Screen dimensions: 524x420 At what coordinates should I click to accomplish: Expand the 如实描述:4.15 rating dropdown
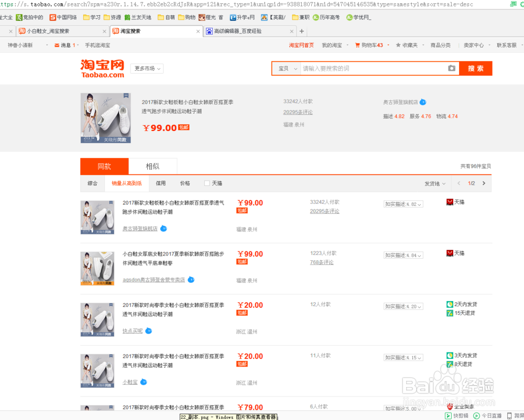click(403, 358)
